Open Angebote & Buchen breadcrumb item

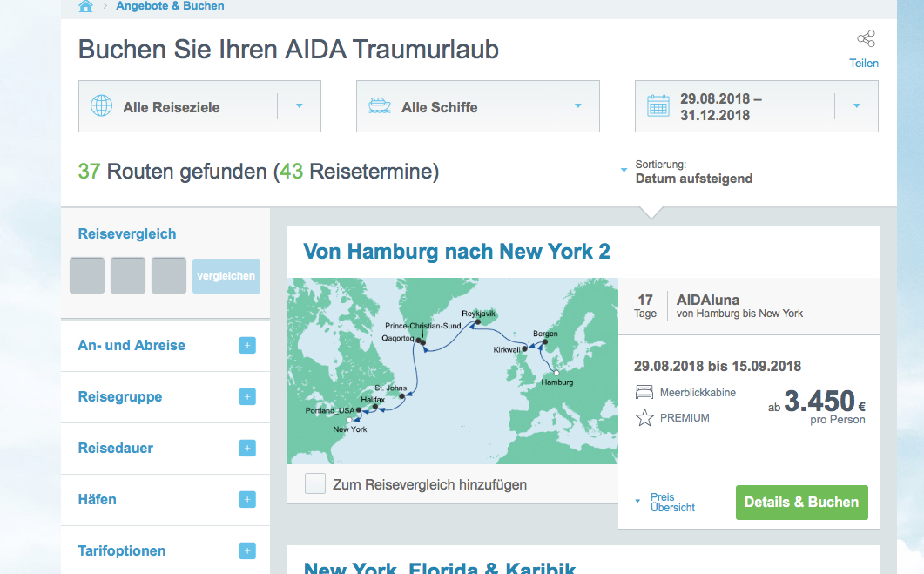tap(170, 6)
